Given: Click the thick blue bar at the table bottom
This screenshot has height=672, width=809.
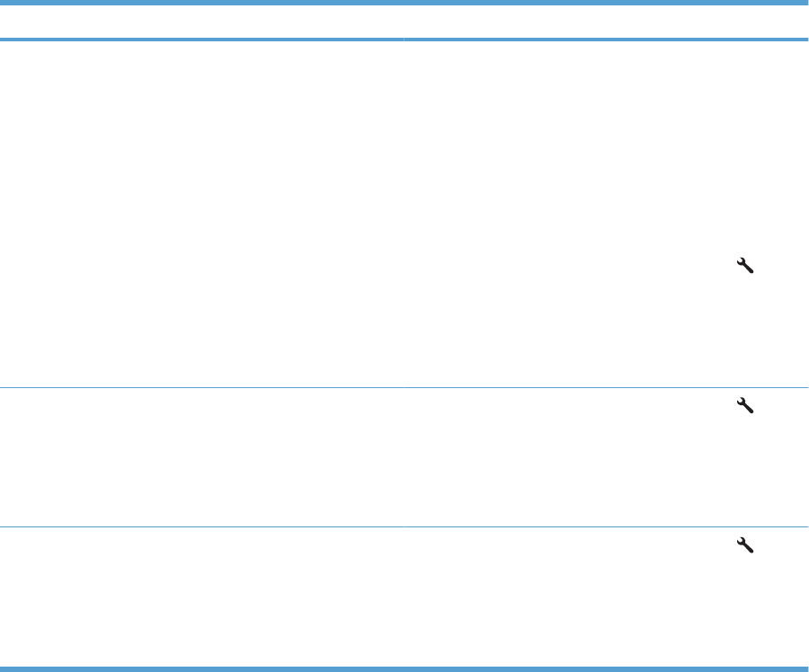Looking at the screenshot, I should pos(404,668).
